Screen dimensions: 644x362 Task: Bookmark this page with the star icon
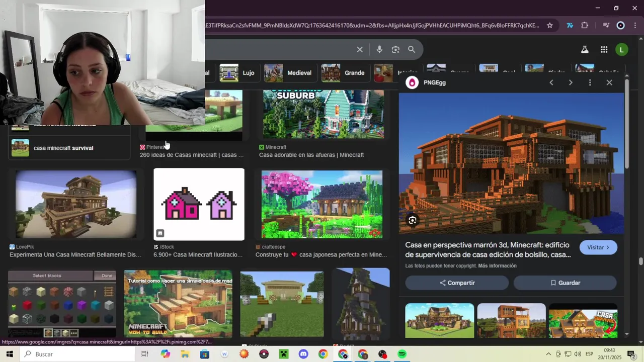pos(550,25)
